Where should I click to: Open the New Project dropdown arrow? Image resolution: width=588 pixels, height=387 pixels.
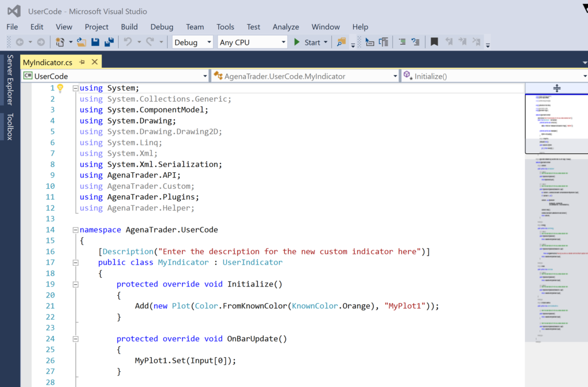(x=71, y=42)
